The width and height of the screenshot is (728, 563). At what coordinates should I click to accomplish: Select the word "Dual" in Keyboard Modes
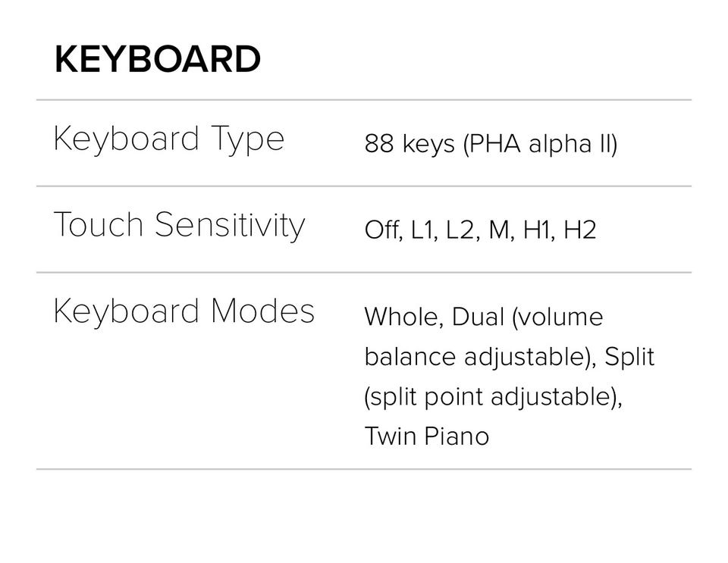point(478,317)
